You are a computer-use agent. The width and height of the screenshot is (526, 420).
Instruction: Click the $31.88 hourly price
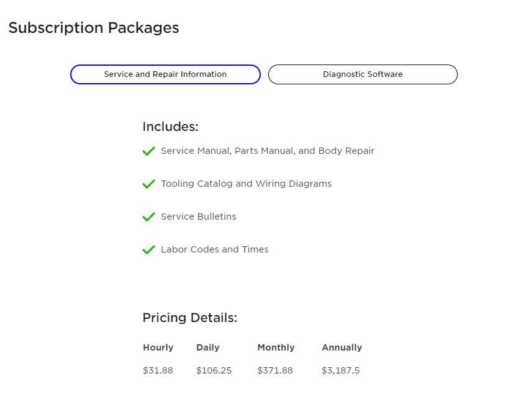[158, 370]
